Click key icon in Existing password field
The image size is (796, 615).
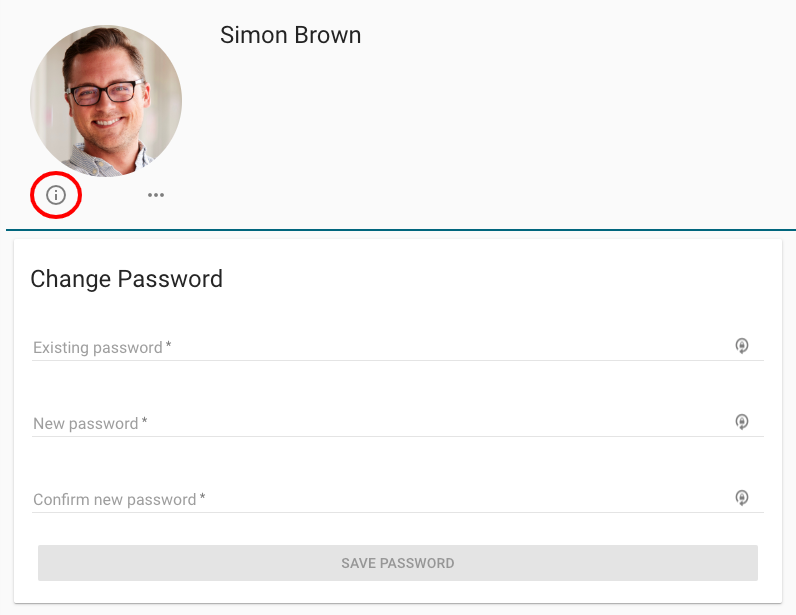pos(742,346)
